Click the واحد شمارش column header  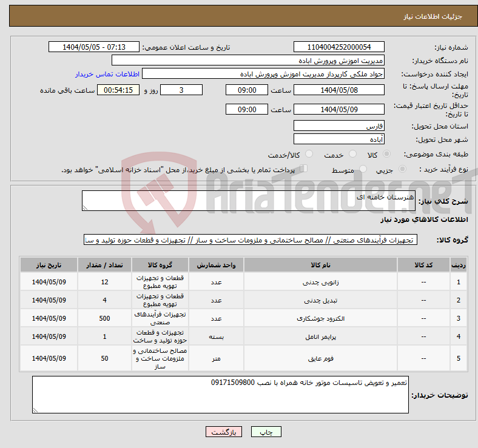(x=216, y=265)
